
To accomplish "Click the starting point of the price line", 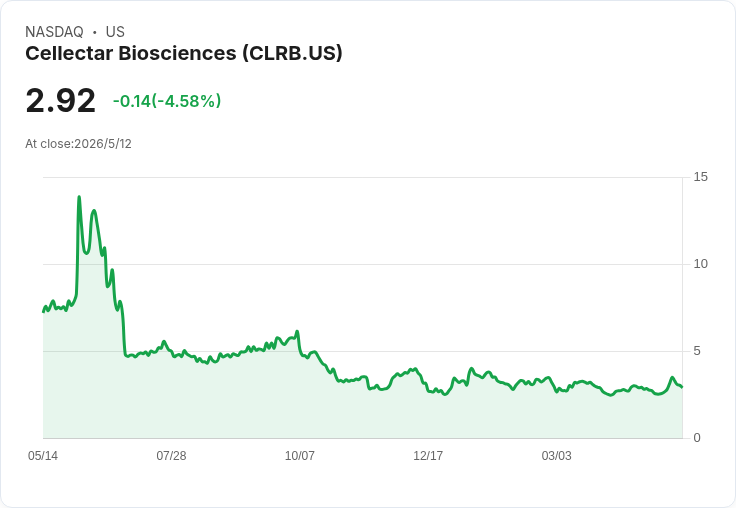I will 43,312.
